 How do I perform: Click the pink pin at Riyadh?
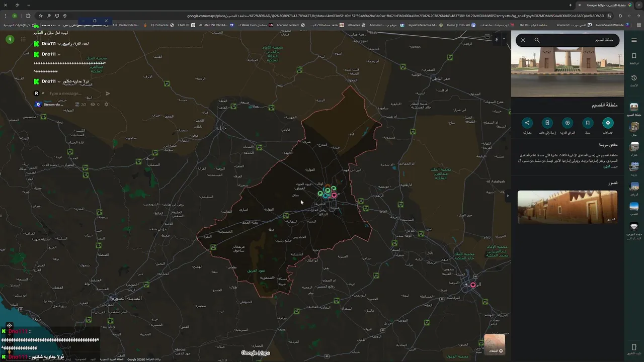(x=473, y=285)
